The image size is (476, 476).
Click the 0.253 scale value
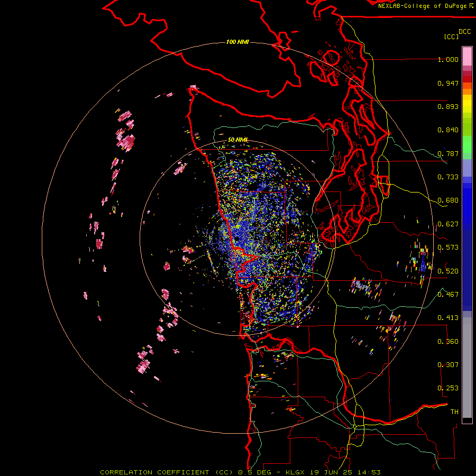pyautogui.click(x=448, y=388)
